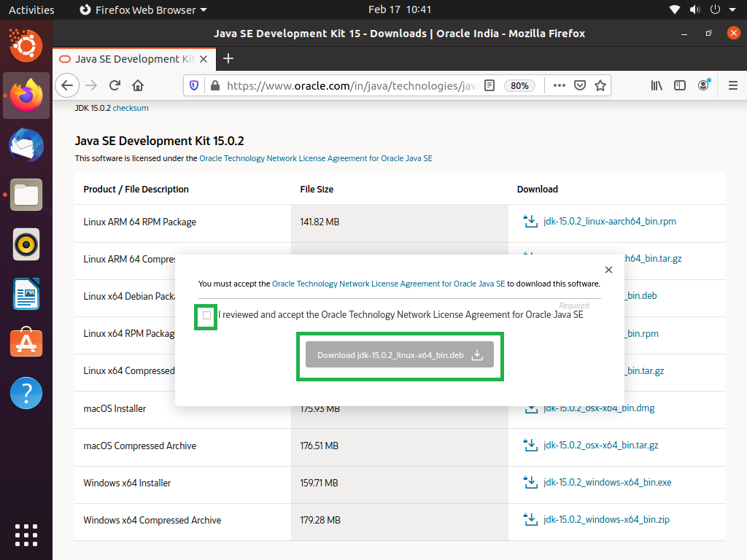
Task: Go back to previous page
Action: [67, 86]
